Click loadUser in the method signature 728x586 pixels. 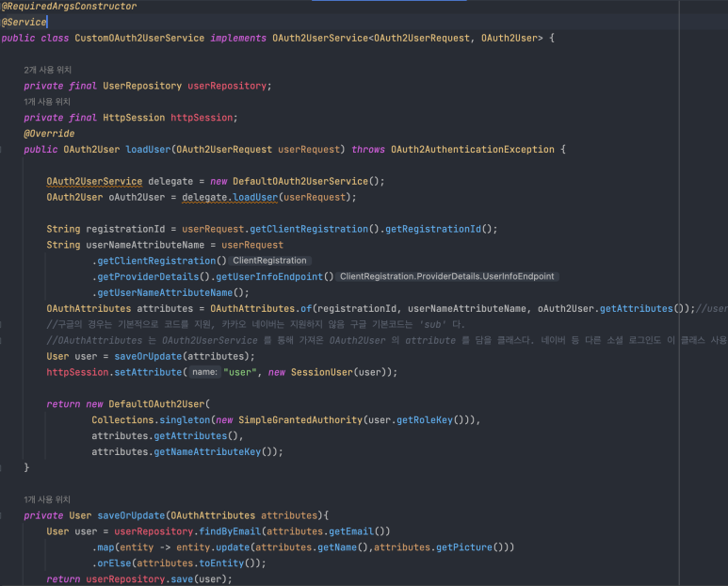coord(148,150)
